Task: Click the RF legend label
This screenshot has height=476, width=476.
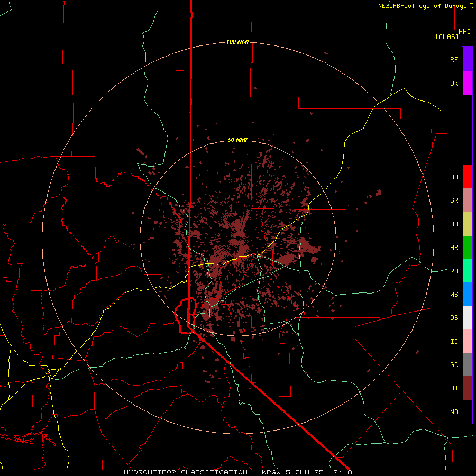Action: tap(454, 59)
